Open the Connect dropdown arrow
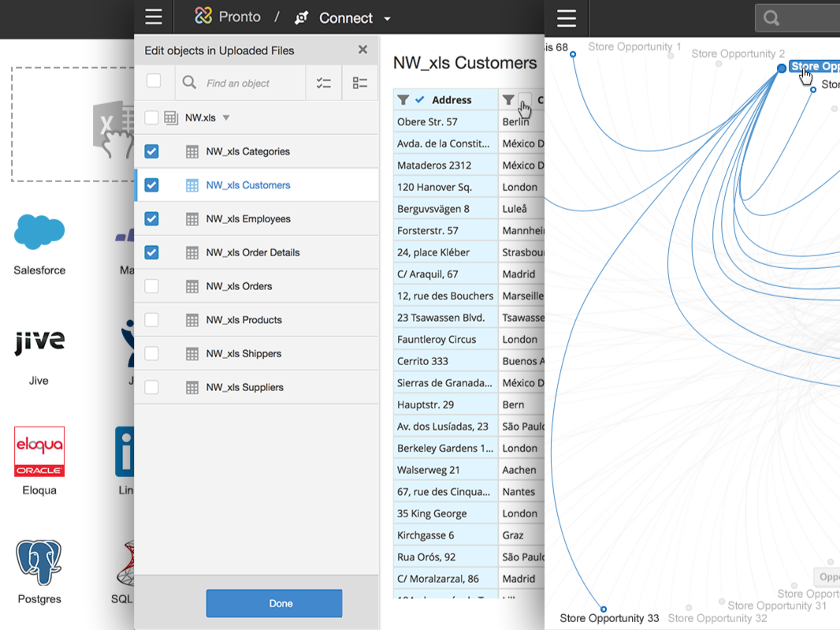The height and width of the screenshot is (630, 840). [x=388, y=19]
